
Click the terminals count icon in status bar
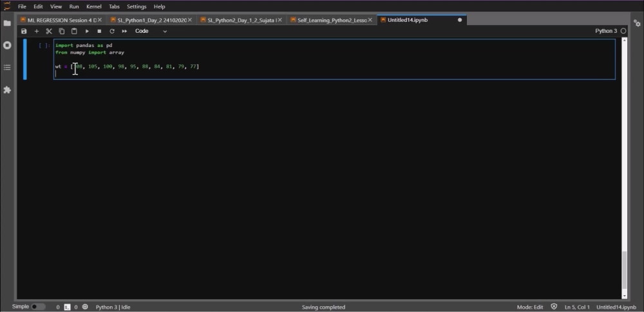(x=68, y=307)
